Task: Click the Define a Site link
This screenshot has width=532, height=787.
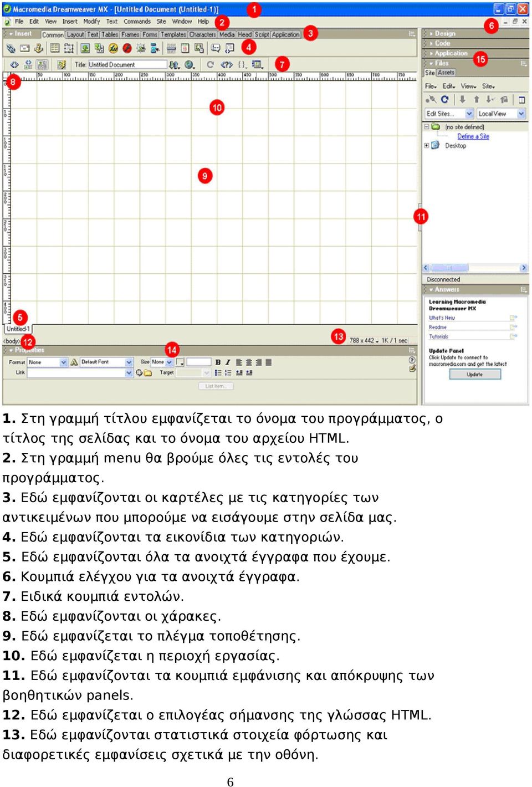Action: 473,136
